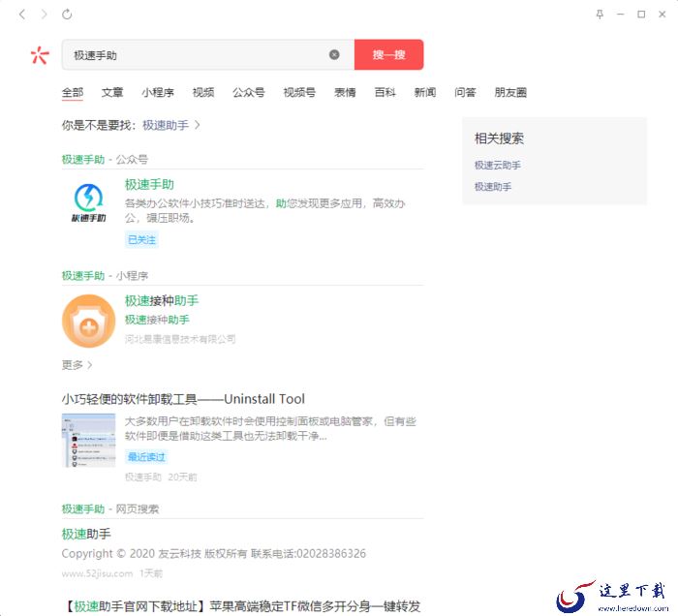Open the 新闻 tab

click(x=425, y=92)
